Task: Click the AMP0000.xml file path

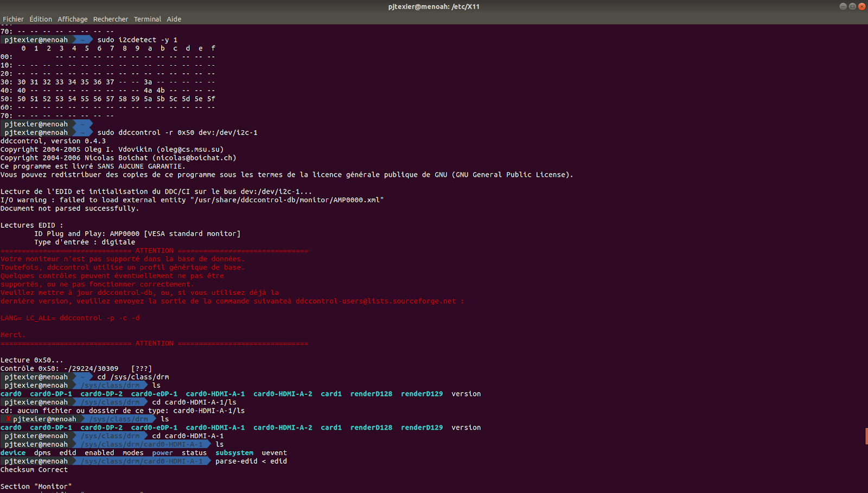Action: 287,200
